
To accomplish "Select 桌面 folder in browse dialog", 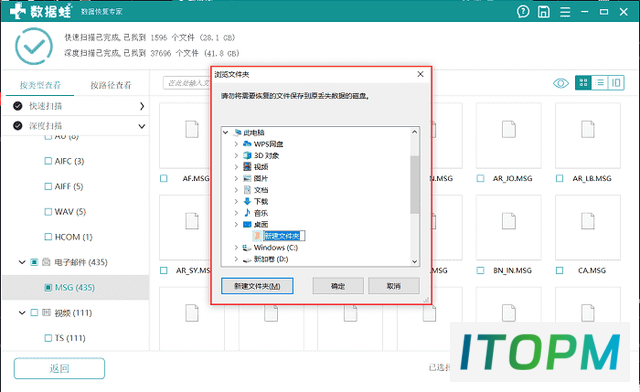I will point(261,224).
